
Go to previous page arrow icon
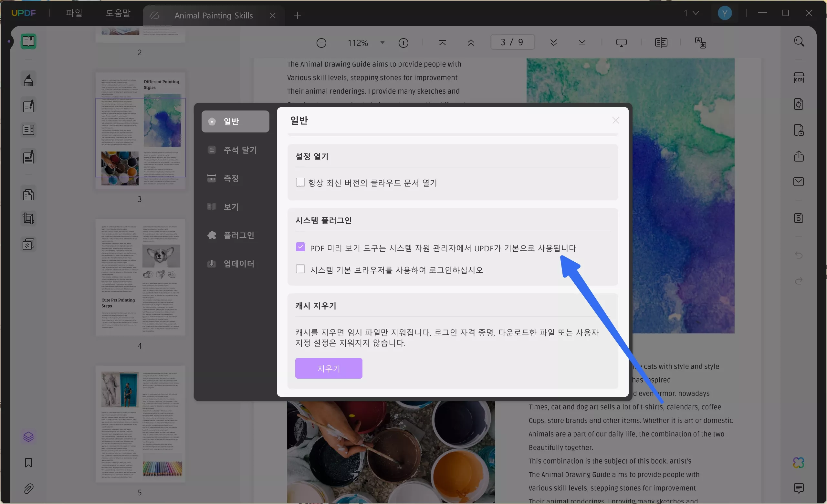pyautogui.click(x=471, y=43)
